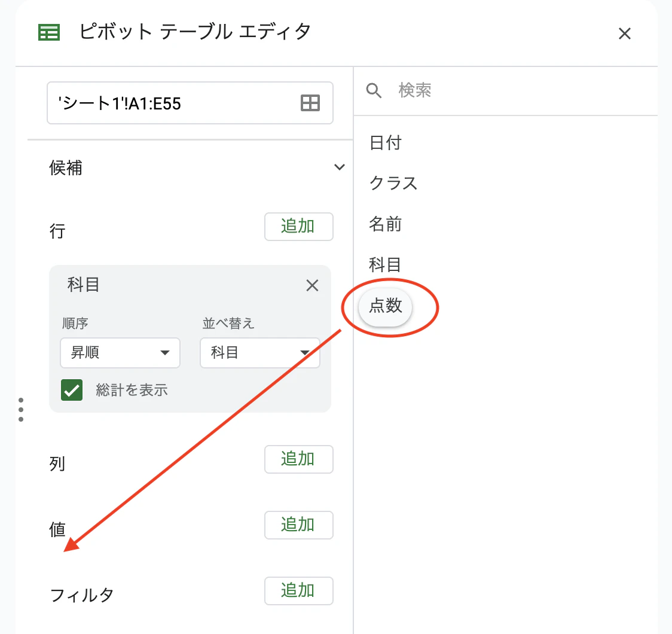
Task: Collapse the 候補 suggestions section
Action: coord(340,167)
